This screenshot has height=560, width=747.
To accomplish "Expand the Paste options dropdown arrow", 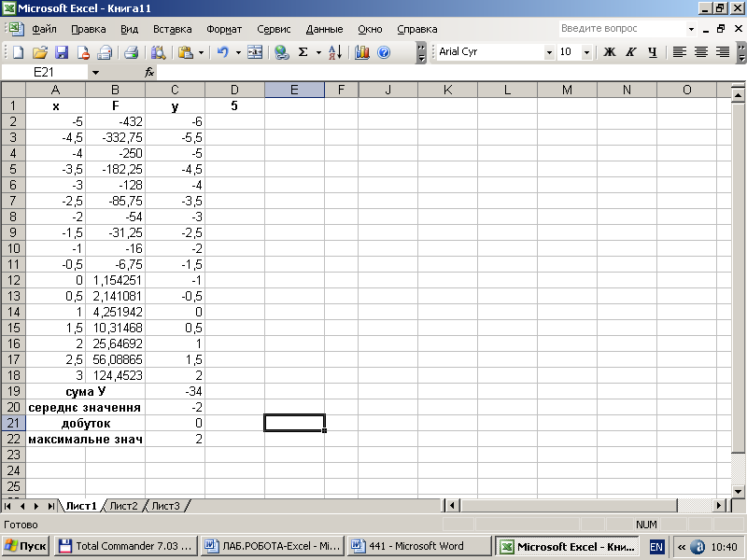I will (201, 52).
